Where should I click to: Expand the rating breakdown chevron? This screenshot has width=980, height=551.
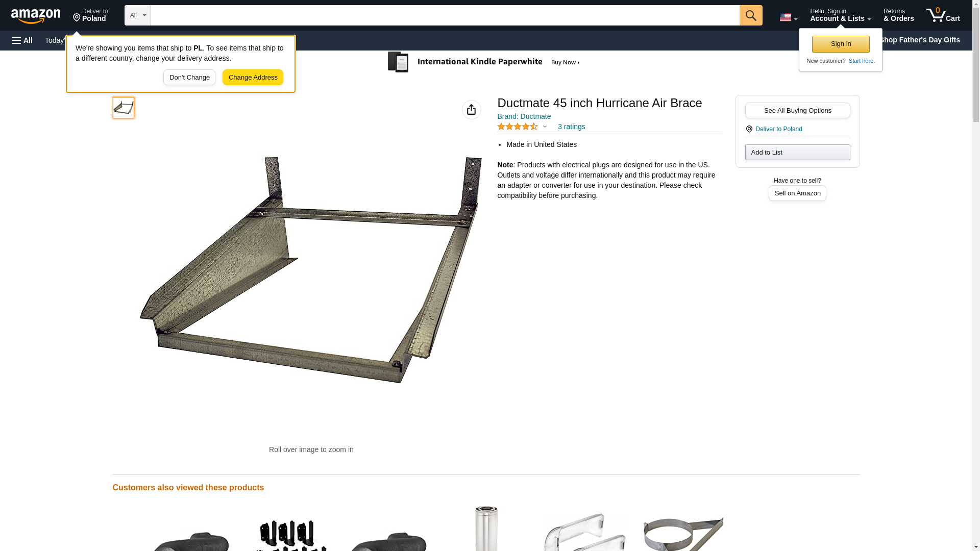click(545, 127)
